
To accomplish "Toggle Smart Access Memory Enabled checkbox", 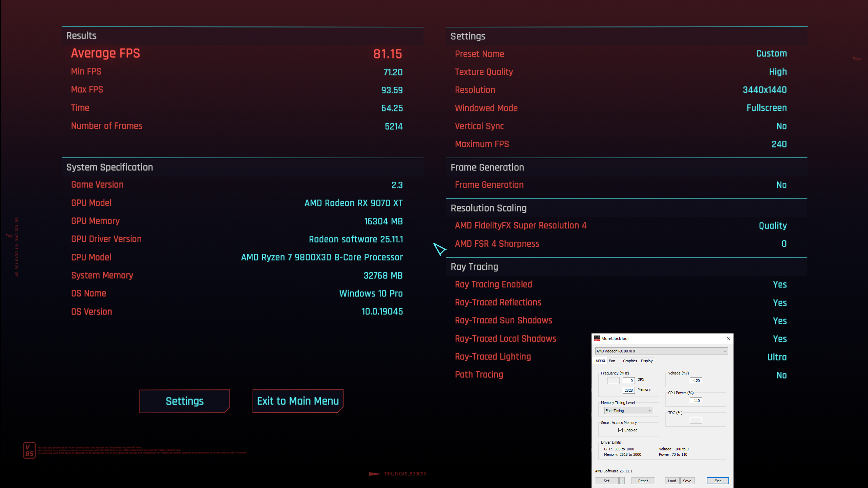I will [x=620, y=430].
